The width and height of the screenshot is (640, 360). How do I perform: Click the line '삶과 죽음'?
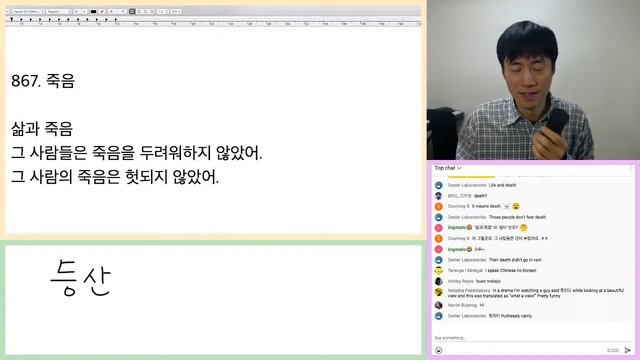(x=42, y=129)
